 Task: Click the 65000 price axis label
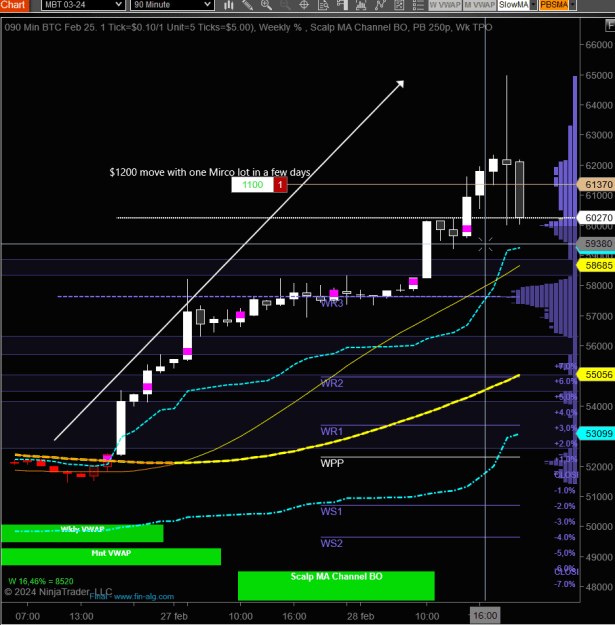point(599,75)
